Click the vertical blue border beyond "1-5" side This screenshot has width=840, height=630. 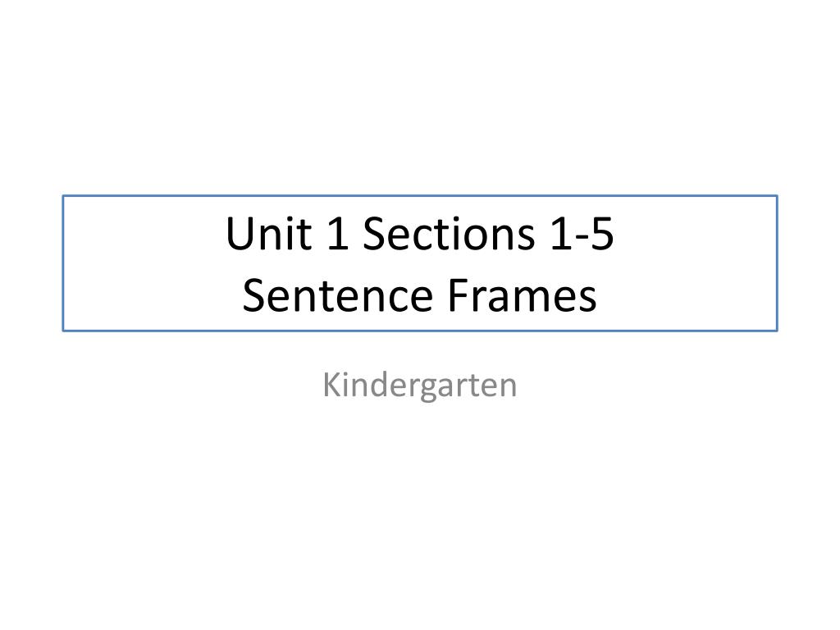tap(777, 263)
